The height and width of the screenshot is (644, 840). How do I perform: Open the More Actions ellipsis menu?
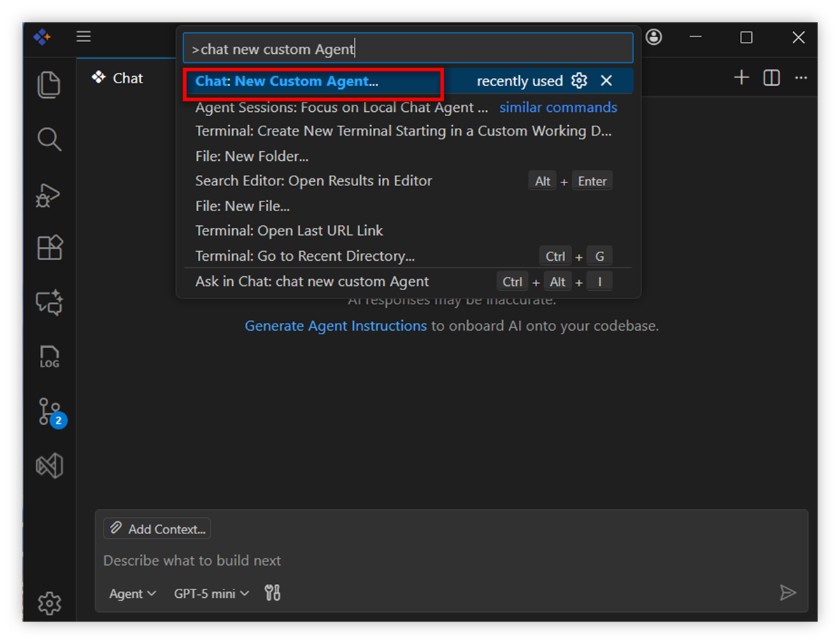[x=801, y=78]
